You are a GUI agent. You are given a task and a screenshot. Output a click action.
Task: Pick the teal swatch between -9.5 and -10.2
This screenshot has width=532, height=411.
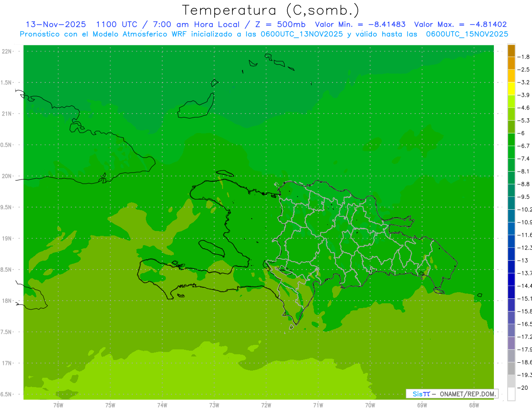(511, 203)
